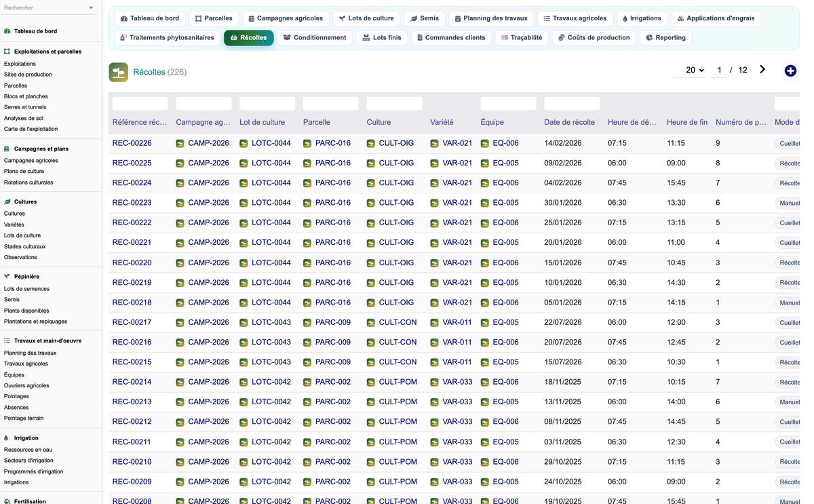Open the Traitements phytosanitaires tab
The height and width of the screenshot is (504, 814).
point(167,37)
